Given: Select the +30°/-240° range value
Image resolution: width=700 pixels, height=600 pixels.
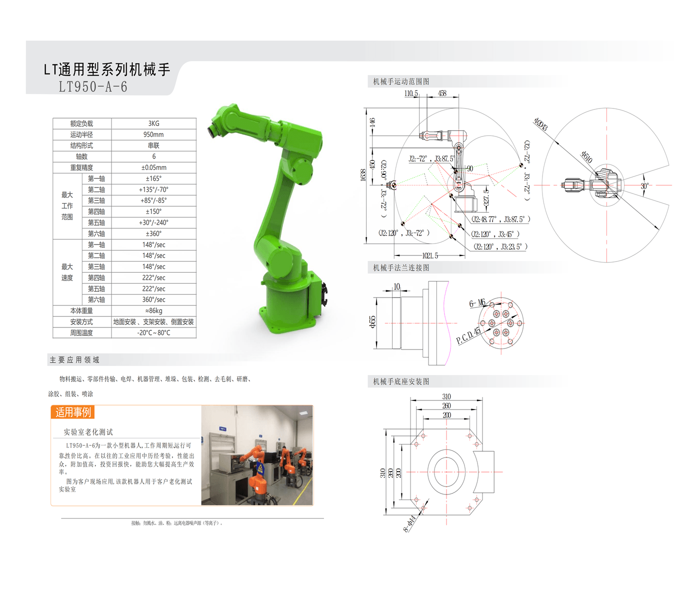Looking at the screenshot, I should (x=153, y=222).
